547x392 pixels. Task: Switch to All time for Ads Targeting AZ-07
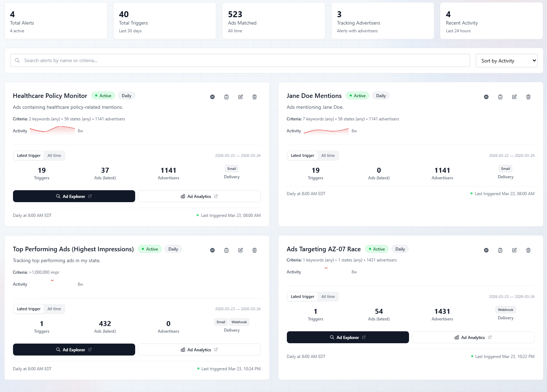coord(328,297)
